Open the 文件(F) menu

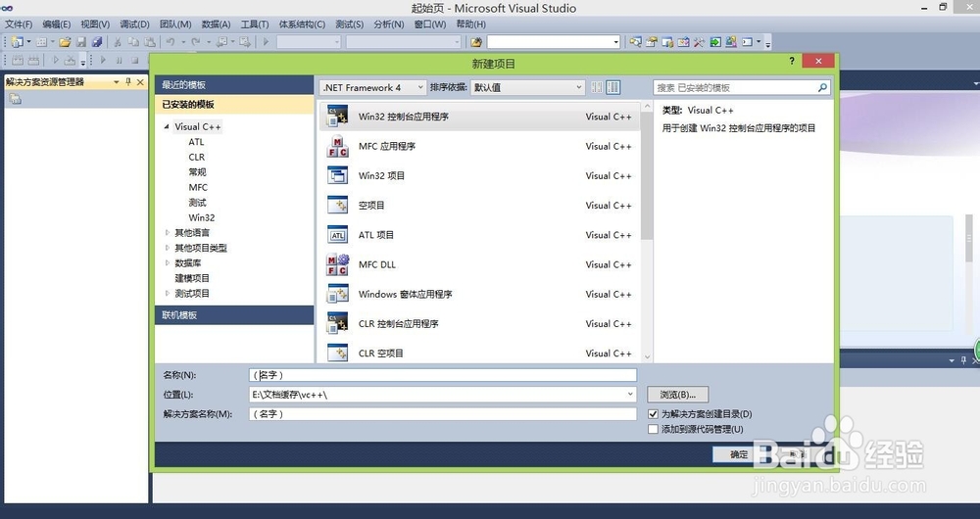pos(19,24)
